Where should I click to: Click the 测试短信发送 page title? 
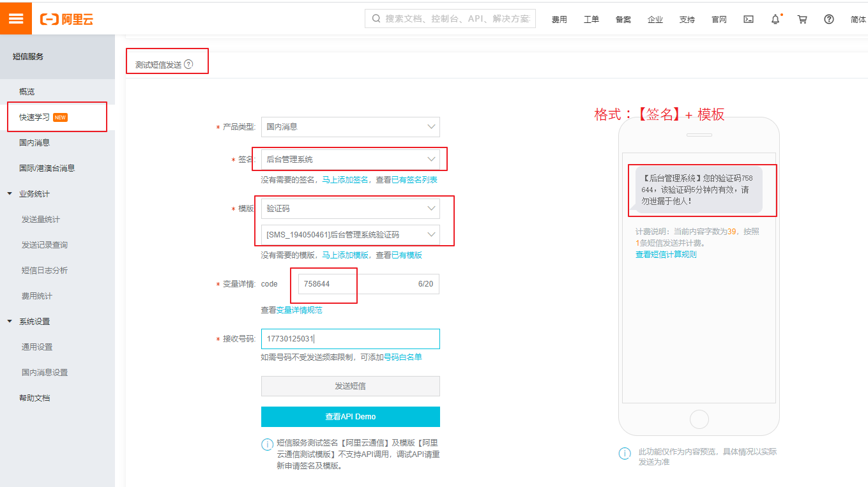[x=158, y=64]
